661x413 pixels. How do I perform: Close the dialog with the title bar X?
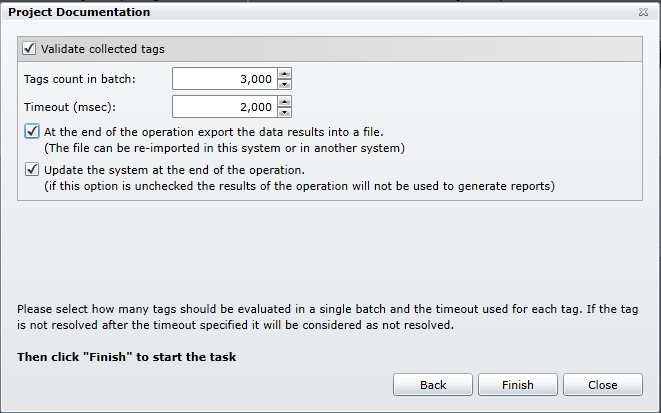[x=642, y=13]
